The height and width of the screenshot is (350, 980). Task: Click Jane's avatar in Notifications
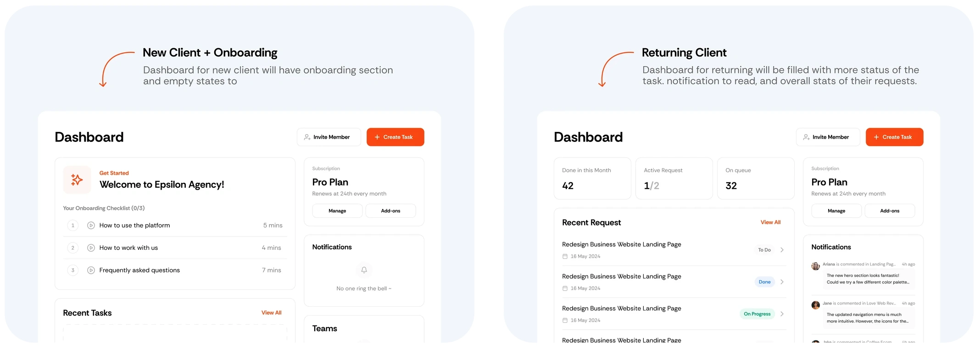pos(815,305)
